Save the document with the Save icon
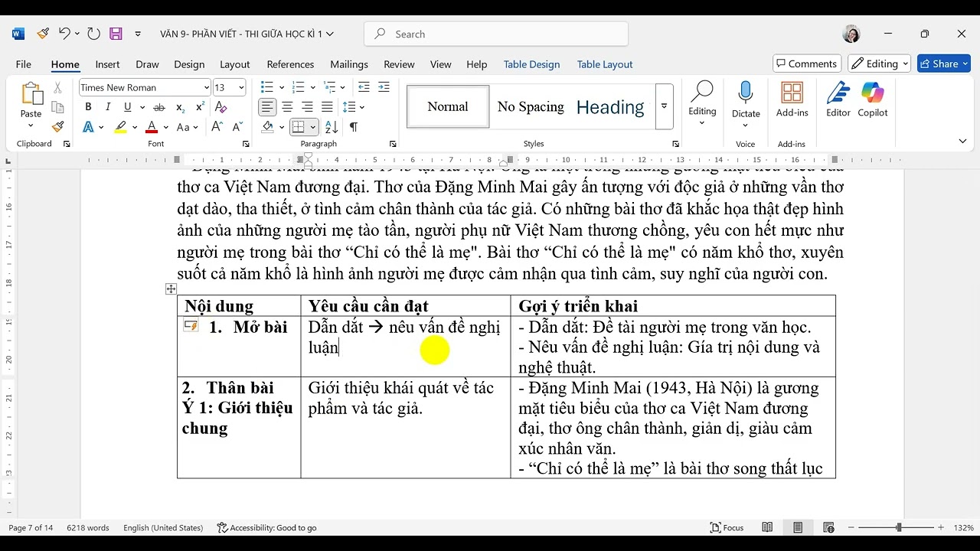 click(x=116, y=34)
